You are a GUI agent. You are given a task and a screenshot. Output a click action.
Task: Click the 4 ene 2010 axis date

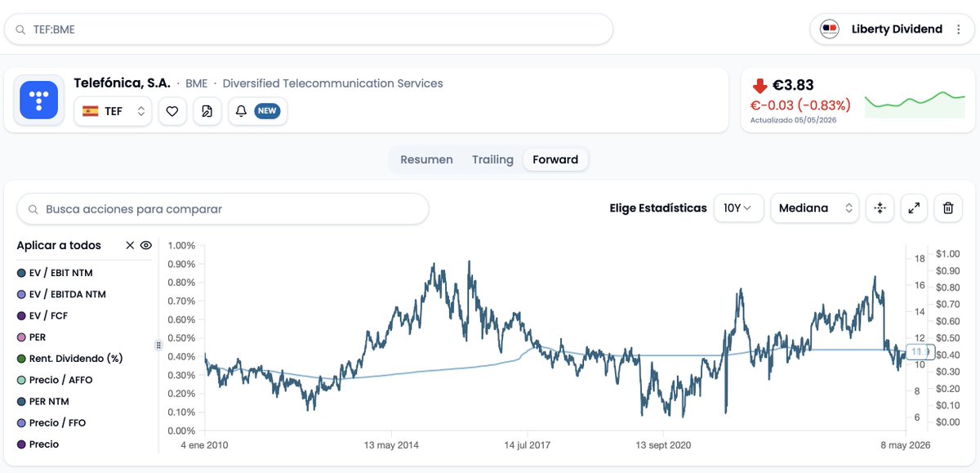(x=203, y=445)
